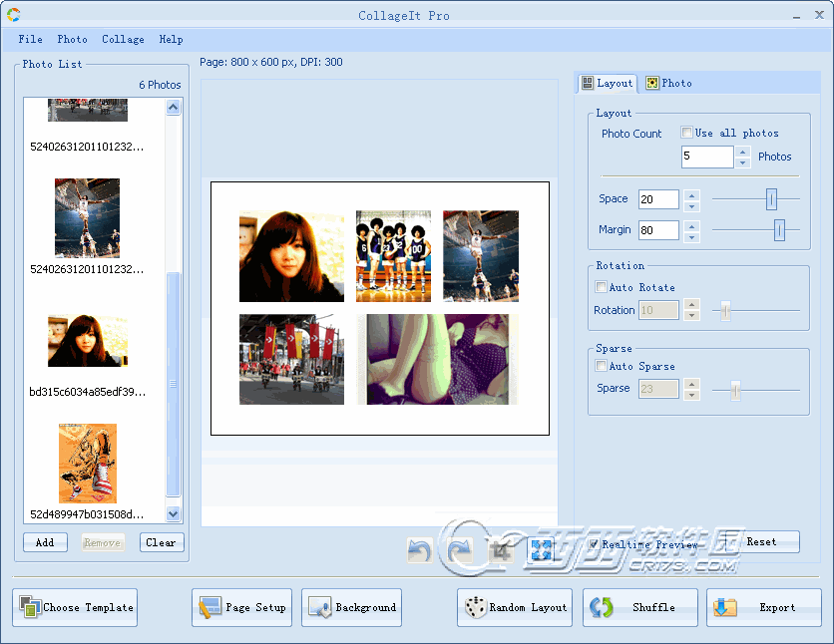This screenshot has height=644, width=834.
Task: Click the undo arrow icon
Action: point(420,549)
